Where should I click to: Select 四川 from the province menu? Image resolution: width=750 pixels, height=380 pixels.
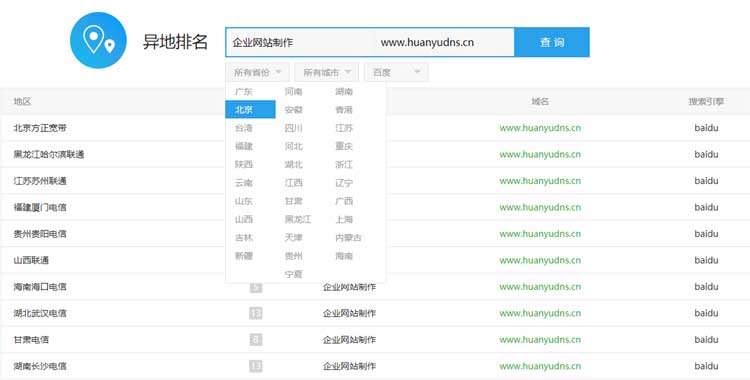pos(294,128)
